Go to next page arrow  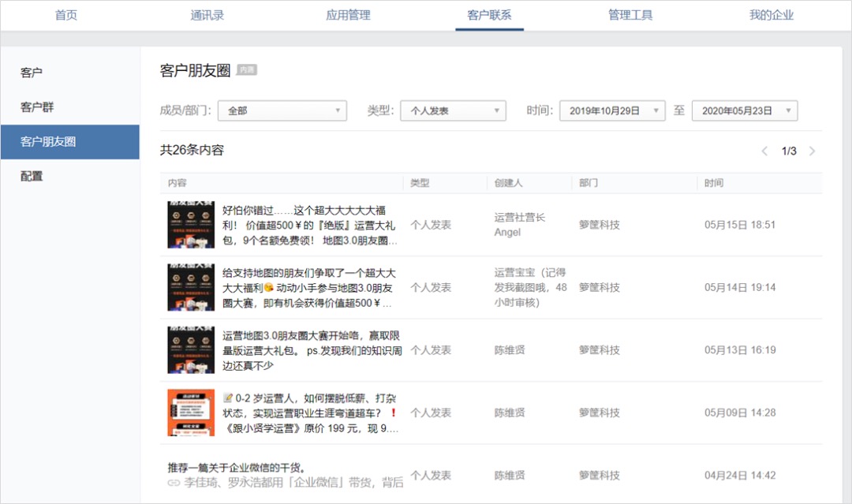(x=813, y=151)
